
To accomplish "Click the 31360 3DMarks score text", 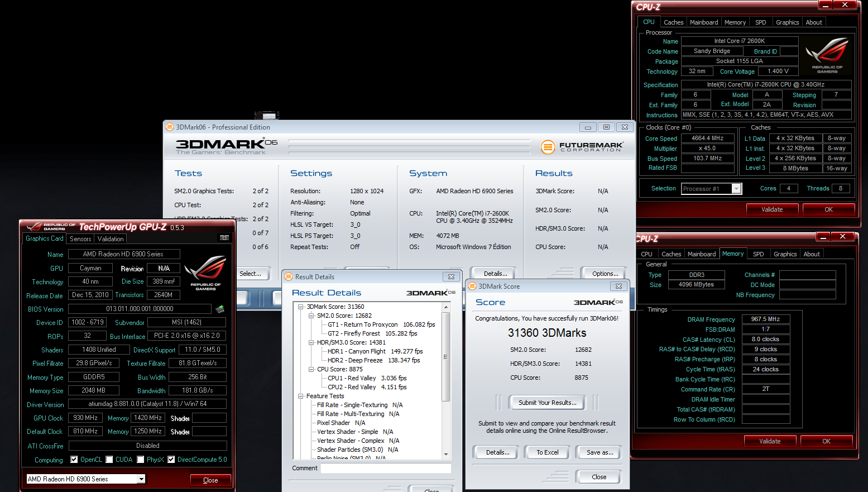I will 547,333.
